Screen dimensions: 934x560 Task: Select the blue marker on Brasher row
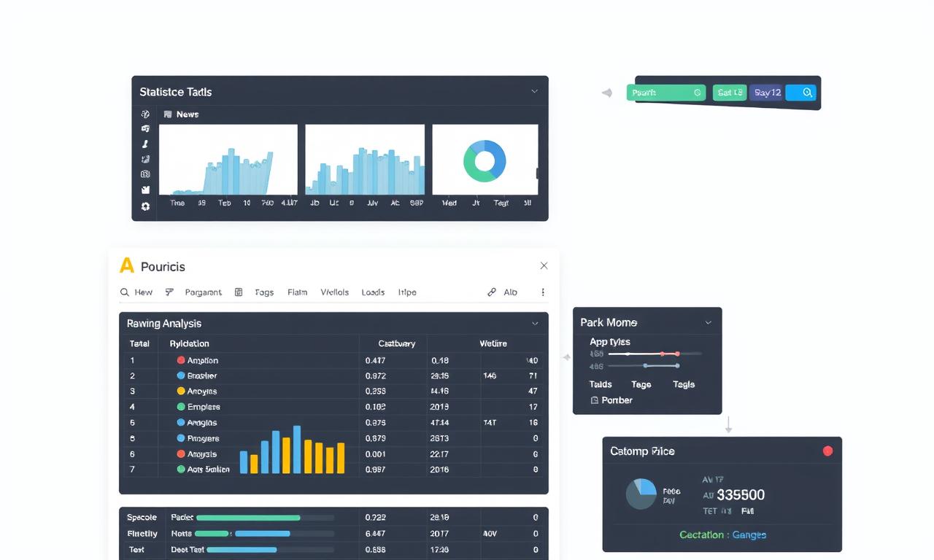click(181, 376)
